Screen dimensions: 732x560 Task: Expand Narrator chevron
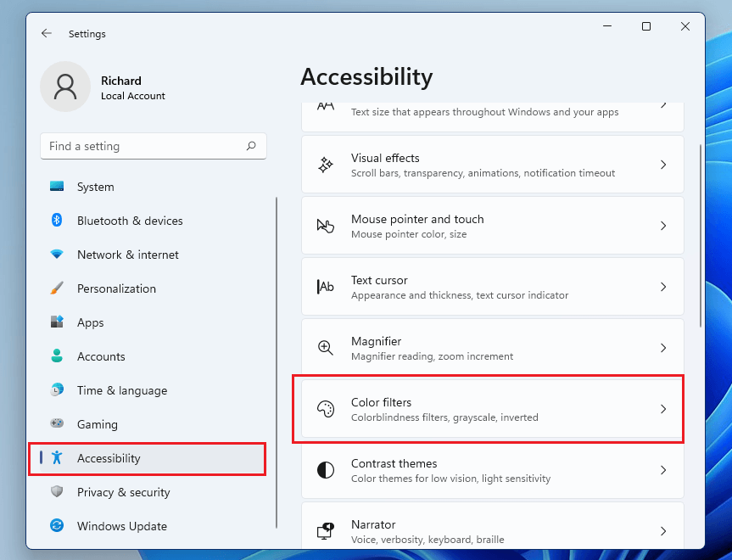point(663,531)
